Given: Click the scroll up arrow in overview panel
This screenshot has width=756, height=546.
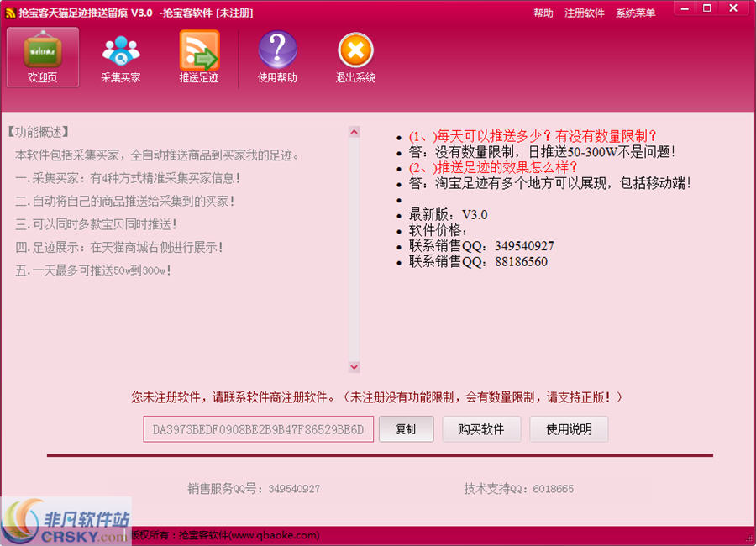Looking at the screenshot, I should click(x=354, y=132).
